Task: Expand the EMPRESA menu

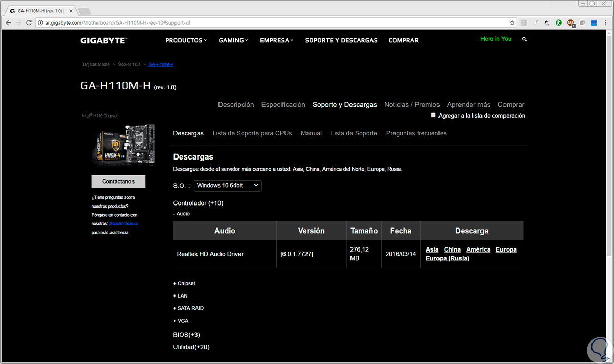Action: tap(277, 40)
